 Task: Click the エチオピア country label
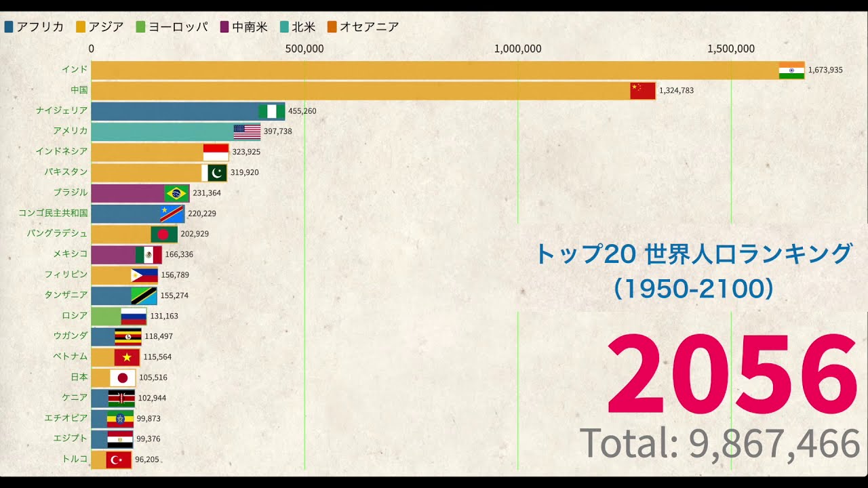(66, 418)
